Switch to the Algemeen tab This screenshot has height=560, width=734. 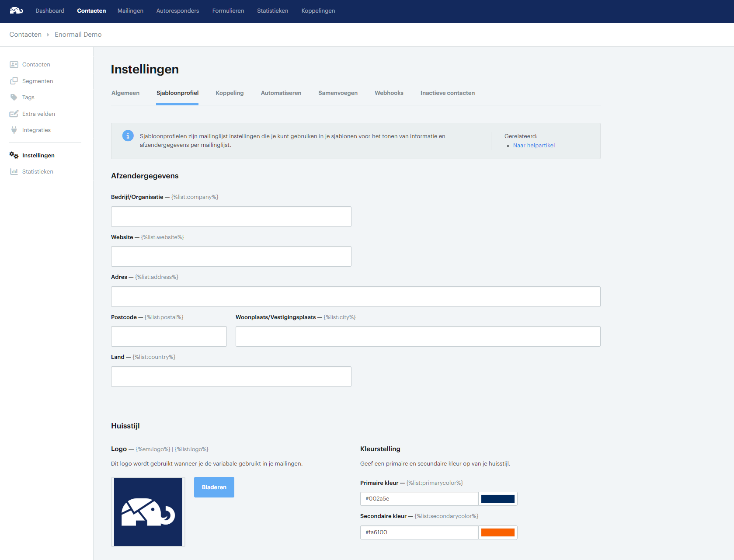pos(125,93)
